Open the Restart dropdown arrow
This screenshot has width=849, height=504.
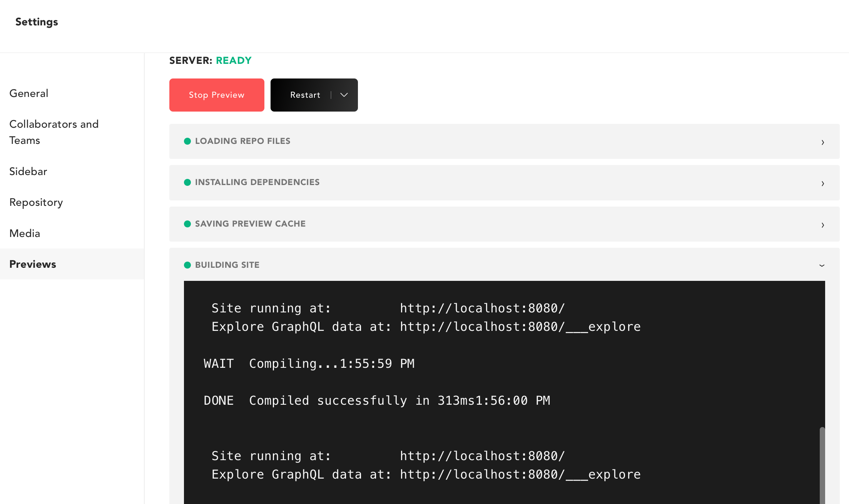pos(344,95)
